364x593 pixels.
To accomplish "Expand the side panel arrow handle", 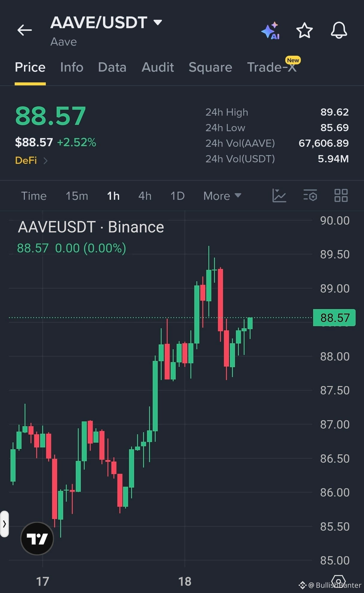I will tap(4, 524).
